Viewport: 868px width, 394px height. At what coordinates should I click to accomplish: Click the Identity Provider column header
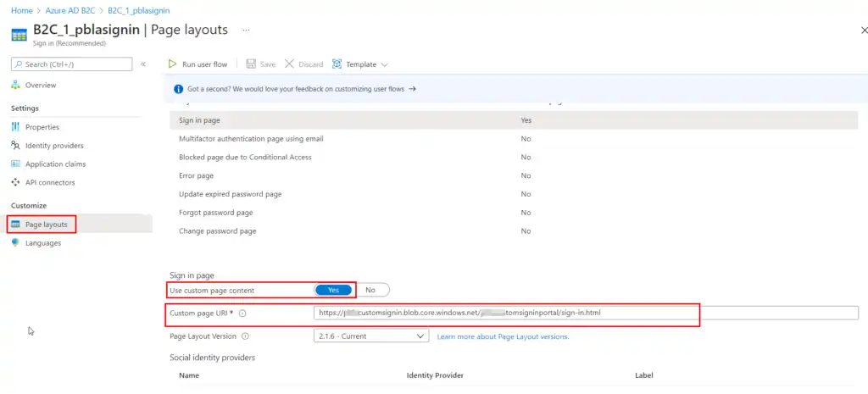click(x=435, y=375)
